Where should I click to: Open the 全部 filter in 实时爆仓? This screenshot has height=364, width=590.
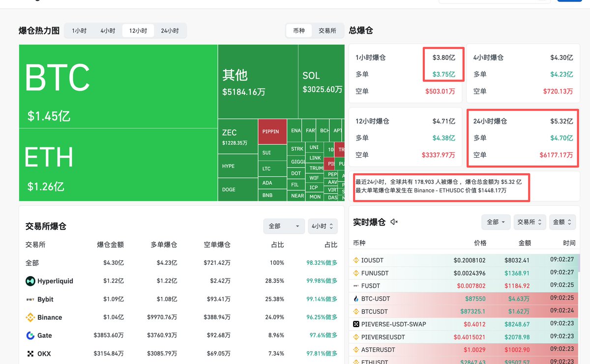coord(496,222)
